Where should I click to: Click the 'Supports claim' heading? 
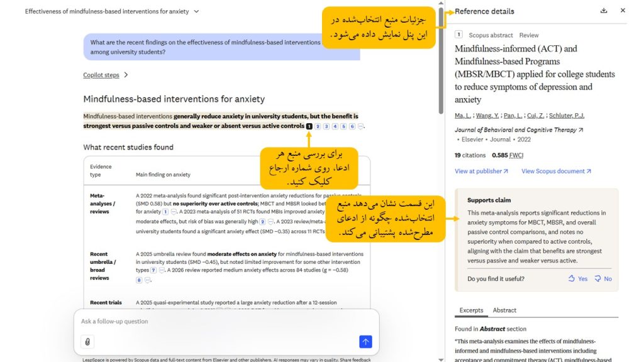pyautogui.click(x=489, y=200)
